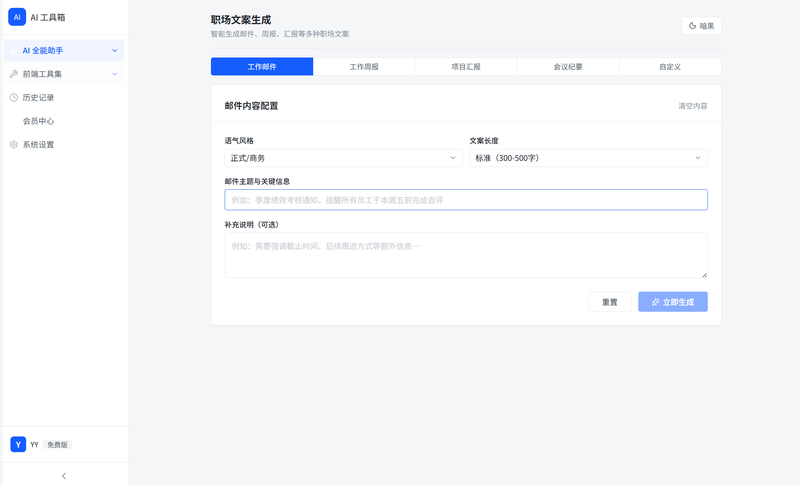Click the clock icon beside 历史记录
Viewport: 800px width, 485px height.
14,97
